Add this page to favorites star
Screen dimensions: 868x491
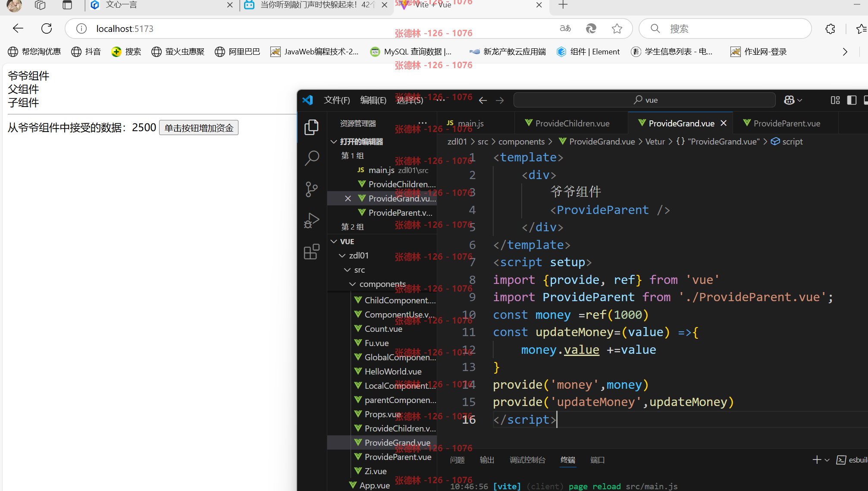coord(617,28)
